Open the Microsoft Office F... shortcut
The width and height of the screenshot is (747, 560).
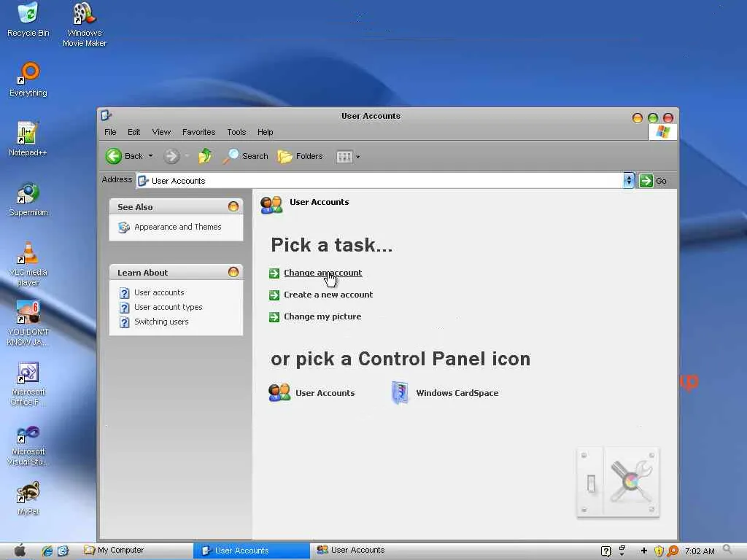point(28,384)
